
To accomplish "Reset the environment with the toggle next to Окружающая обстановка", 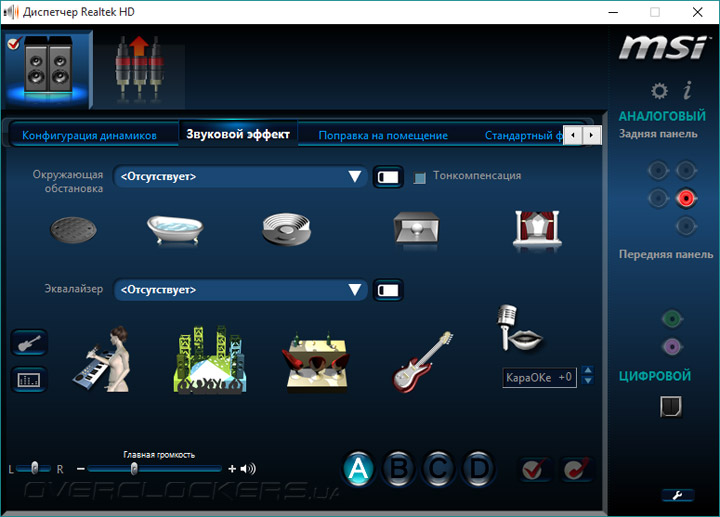I will tap(388, 177).
